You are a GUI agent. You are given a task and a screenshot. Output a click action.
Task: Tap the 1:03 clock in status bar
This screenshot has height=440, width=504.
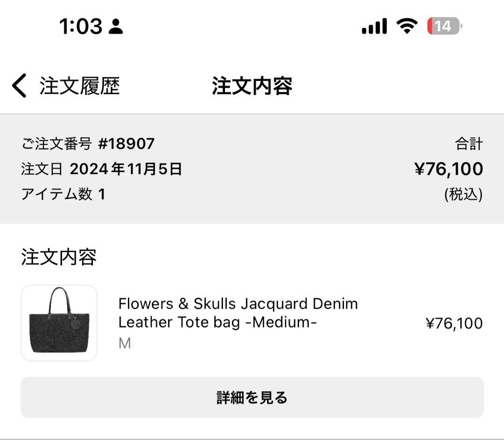(x=80, y=27)
